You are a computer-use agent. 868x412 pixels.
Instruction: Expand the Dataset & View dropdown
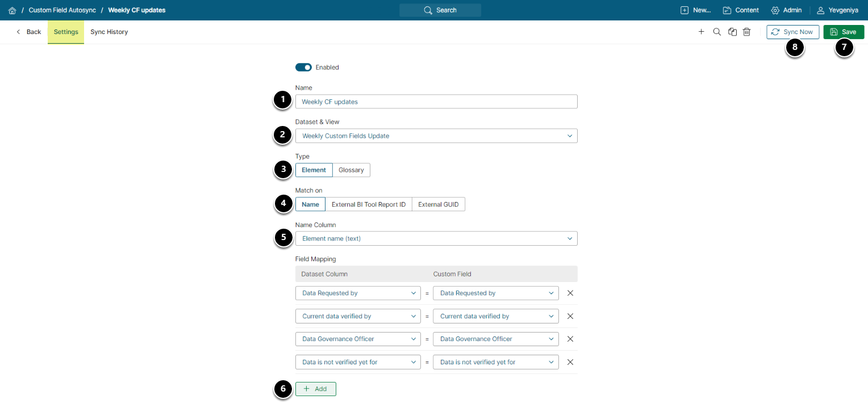436,136
